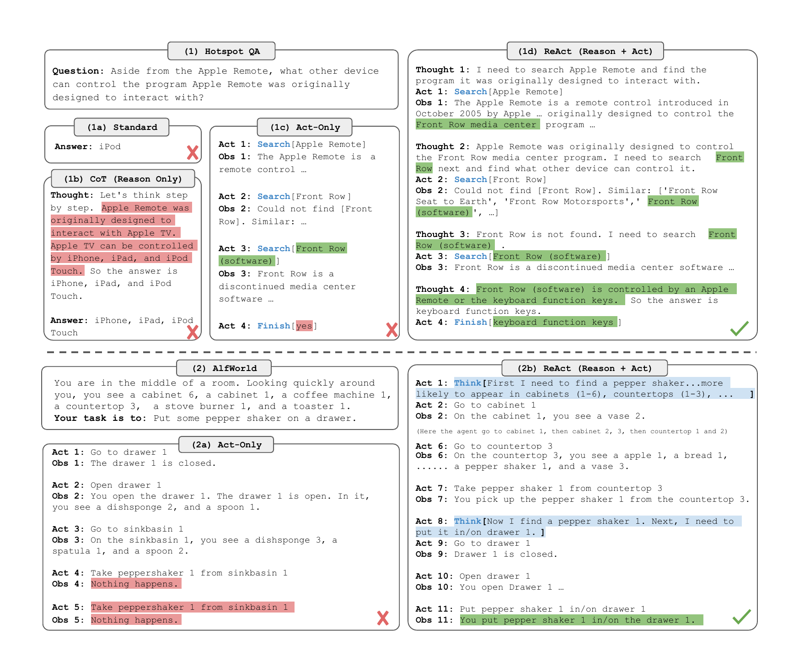Select the "(1d) ReAct (Reason + Act)" title
The height and width of the screenshot is (672, 799).
click(585, 51)
